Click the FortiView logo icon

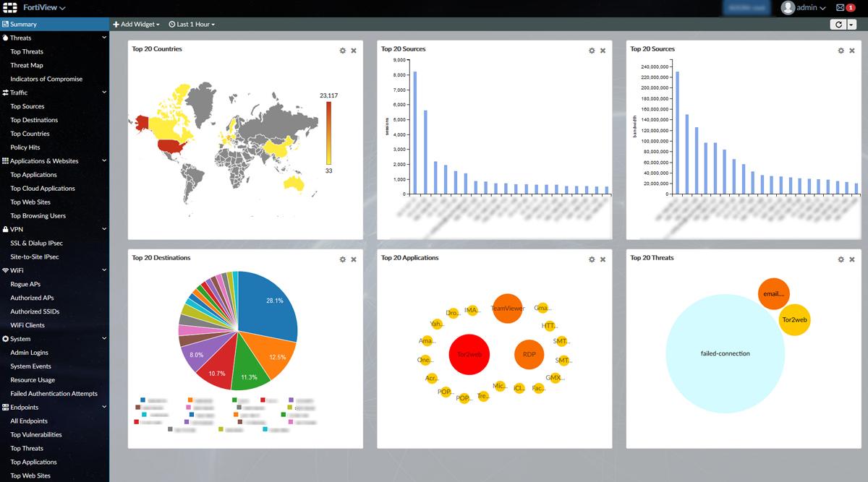tap(9, 8)
